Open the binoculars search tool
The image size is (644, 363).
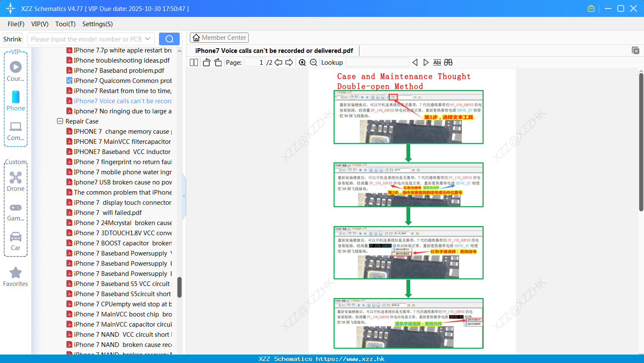[448, 63]
